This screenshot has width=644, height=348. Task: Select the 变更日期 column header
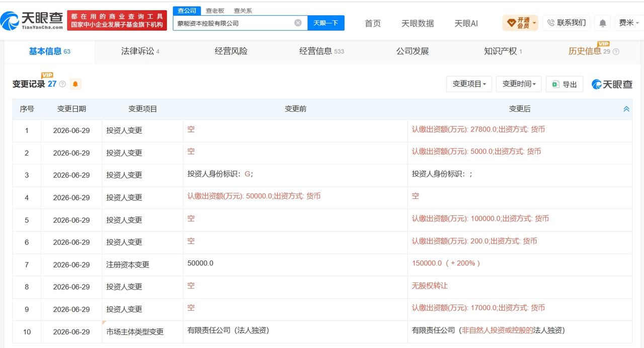(x=71, y=109)
